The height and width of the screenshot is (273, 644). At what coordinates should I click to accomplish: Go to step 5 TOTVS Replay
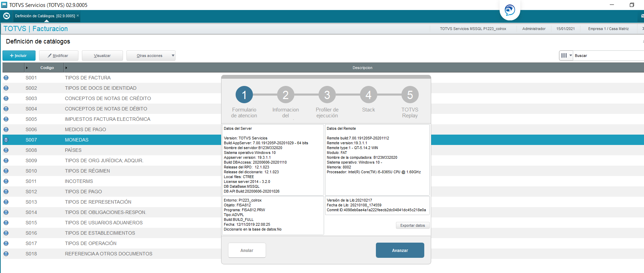coord(410,95)
